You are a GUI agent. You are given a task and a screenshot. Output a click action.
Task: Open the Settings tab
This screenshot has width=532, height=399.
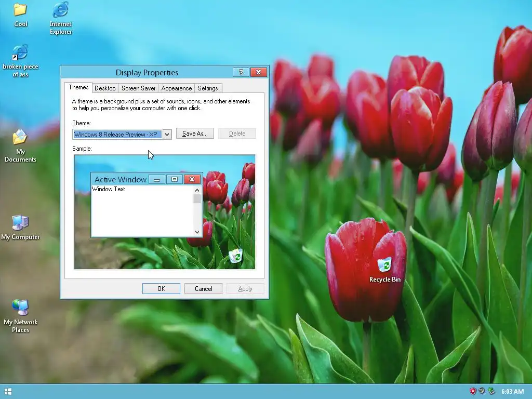(x=208, y=88)
